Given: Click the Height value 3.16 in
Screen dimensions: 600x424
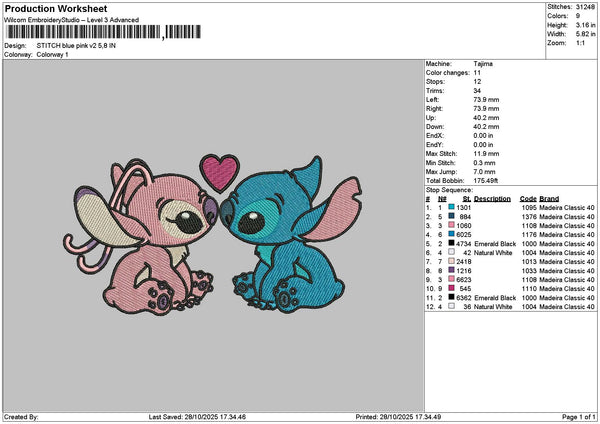Looking at the screenshot, I should [x=585, y=25].
